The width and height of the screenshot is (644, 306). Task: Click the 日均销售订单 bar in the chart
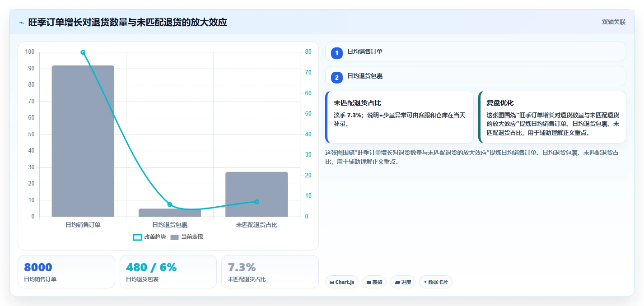pos(83,141)
